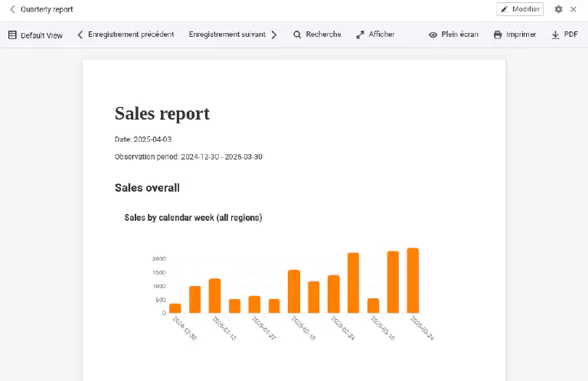
Task: Click the 1500 y-axis value
Action: point(159,272)
